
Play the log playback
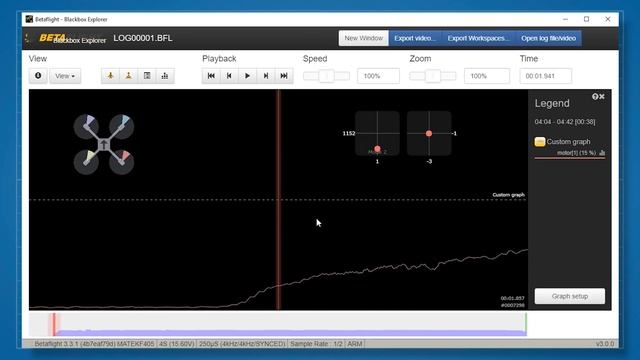click(x=247, y=76)
